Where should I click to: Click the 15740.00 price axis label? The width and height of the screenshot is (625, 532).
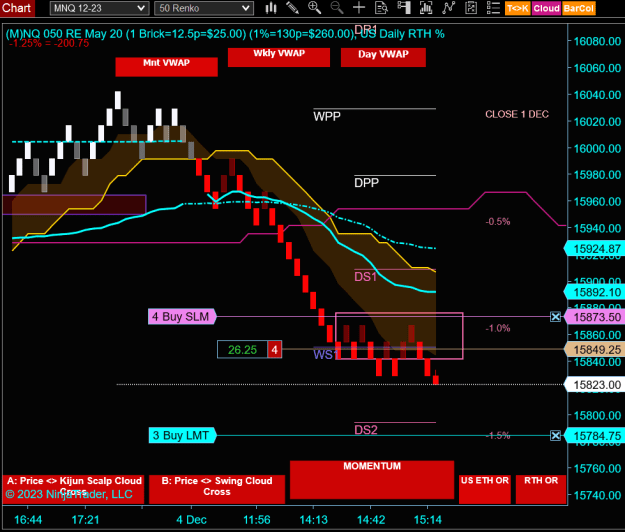coord(597,495)
